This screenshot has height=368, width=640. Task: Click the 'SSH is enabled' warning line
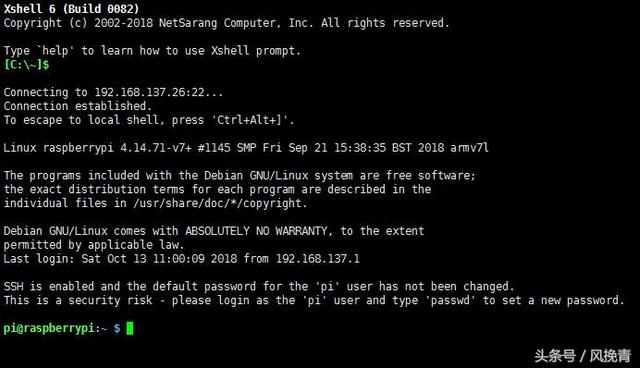pos(259,286)
